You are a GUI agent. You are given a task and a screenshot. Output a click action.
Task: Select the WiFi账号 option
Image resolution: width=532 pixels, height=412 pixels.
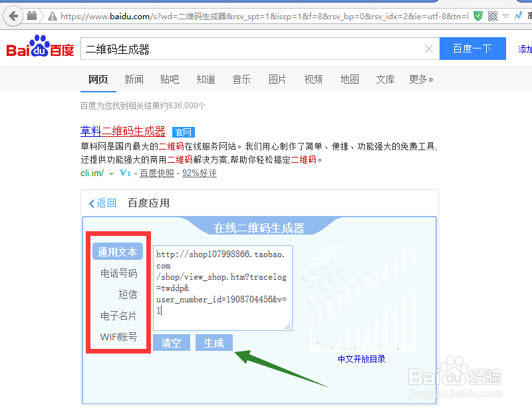[x=118, y=337]
